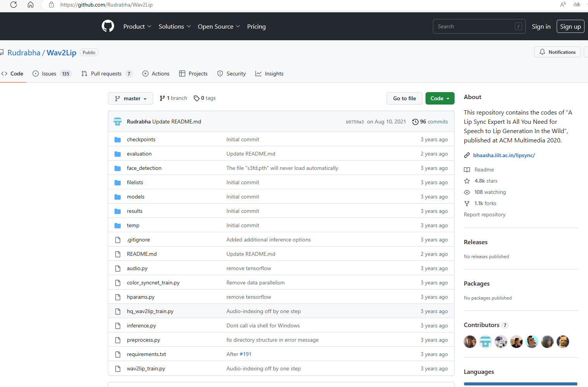Click the book icon beside Readme
Screen dimensions: 588x387
point(467,170)
